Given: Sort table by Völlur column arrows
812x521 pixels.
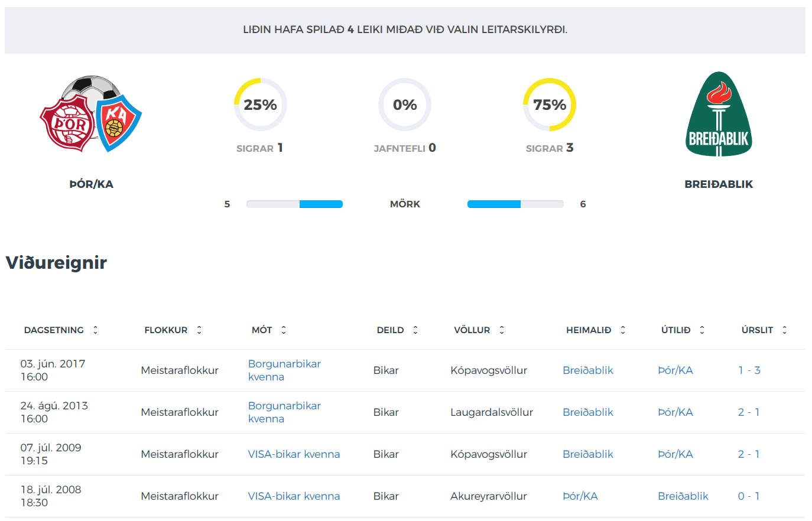Looking at the screenshot, I should tap(502, 330).
